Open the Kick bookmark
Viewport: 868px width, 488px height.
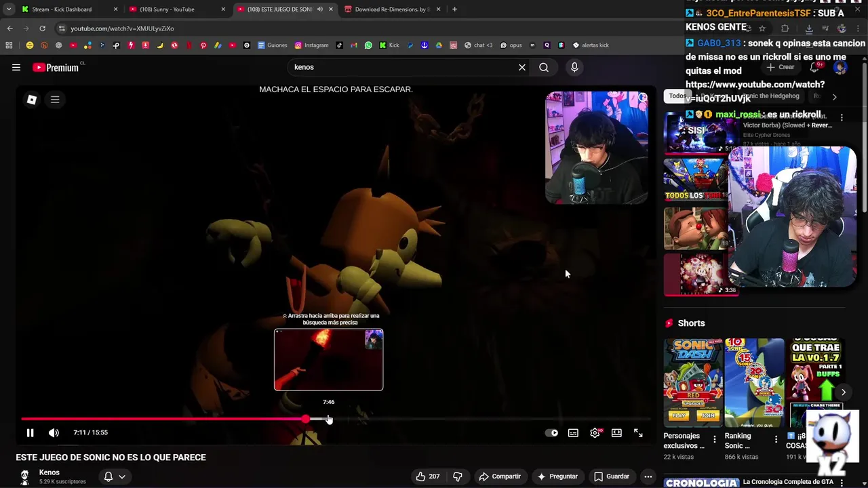click(389, 45)
